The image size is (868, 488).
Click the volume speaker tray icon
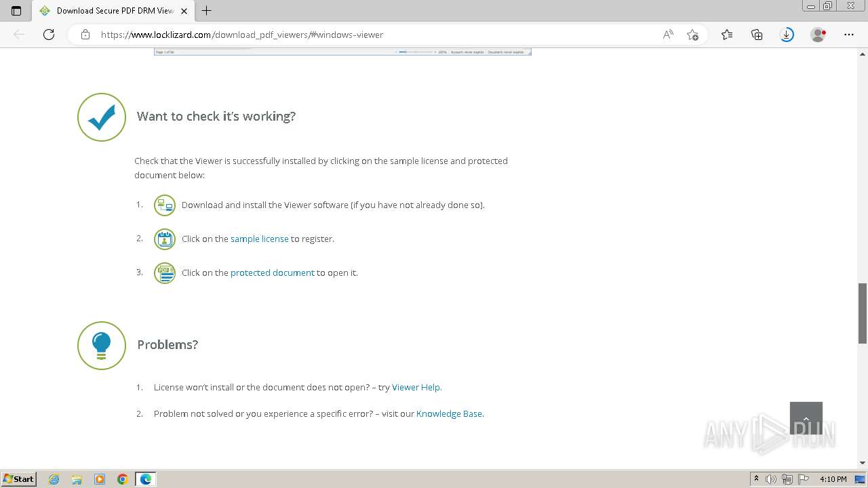coord(771,479)
